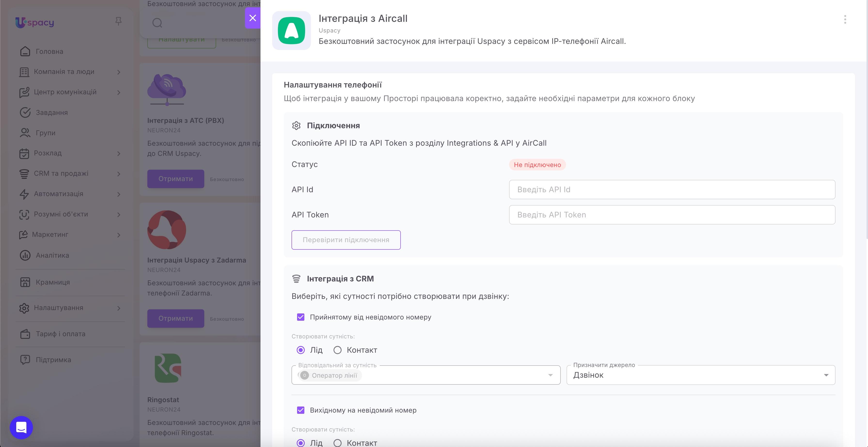
Task: Click the Маркетинг icon
Action: coord(23,235)
